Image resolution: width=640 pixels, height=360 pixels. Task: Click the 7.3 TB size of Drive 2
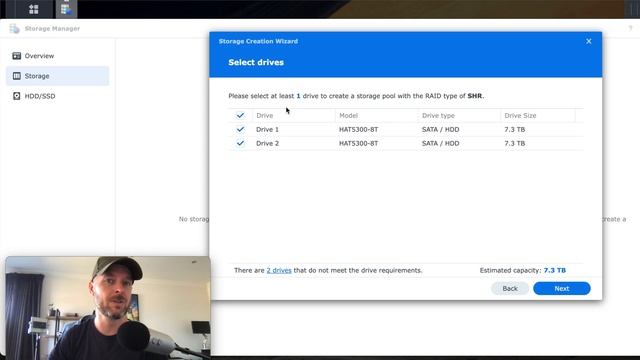515,143
